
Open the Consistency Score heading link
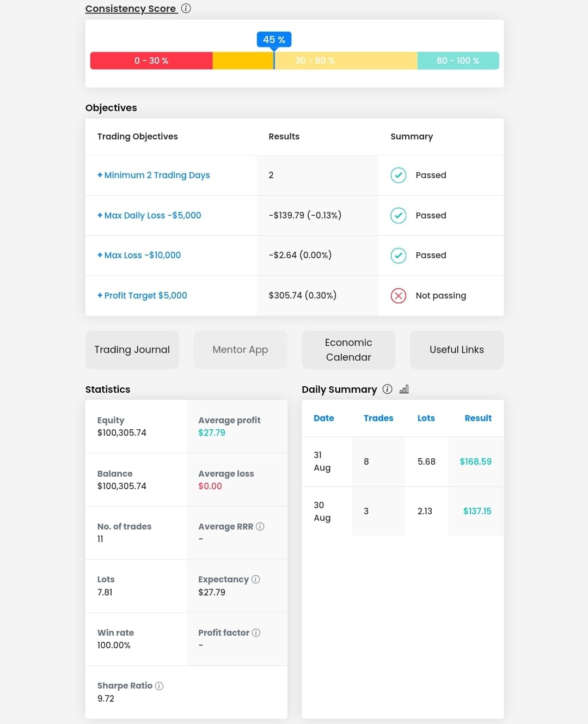[x=131, y=9]
